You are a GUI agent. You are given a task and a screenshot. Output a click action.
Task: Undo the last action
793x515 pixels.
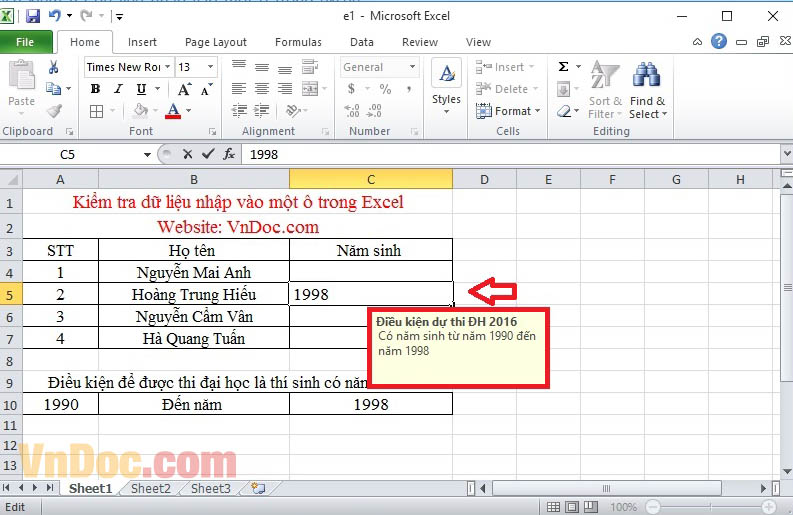[54, 16]
